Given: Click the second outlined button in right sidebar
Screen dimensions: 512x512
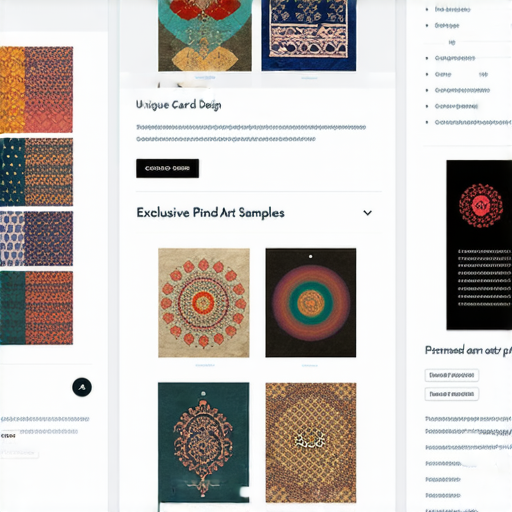Looking at the screenshot, I should (452, 394).
